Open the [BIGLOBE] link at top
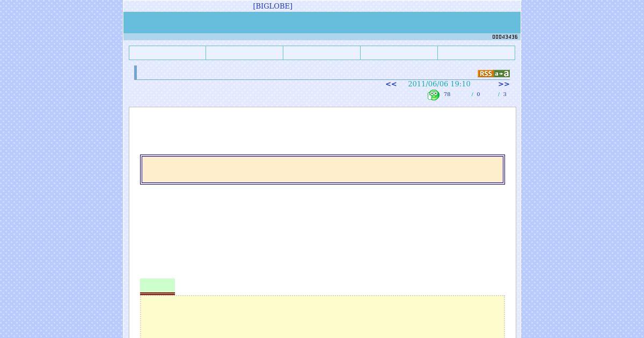Screen dimensions: 644x338 coord(273,6)
